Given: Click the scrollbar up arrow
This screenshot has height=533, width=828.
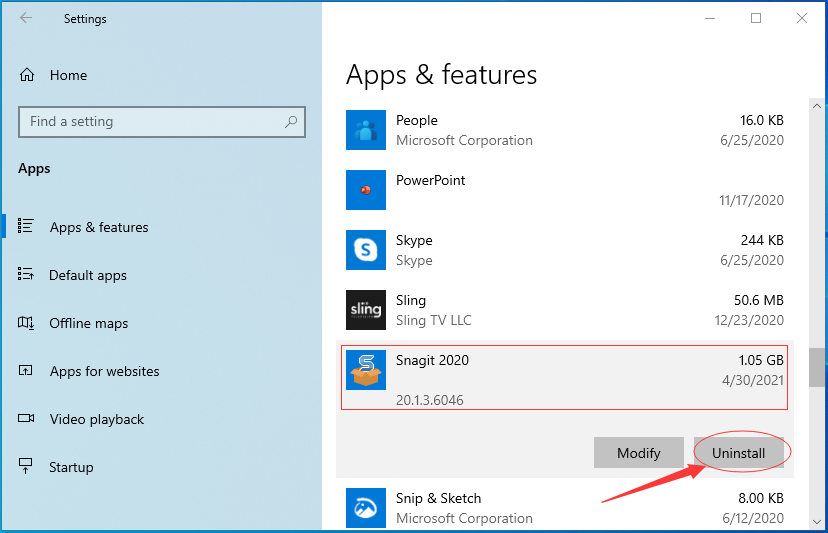Looking at the screenshot, I should pos(817,106).
